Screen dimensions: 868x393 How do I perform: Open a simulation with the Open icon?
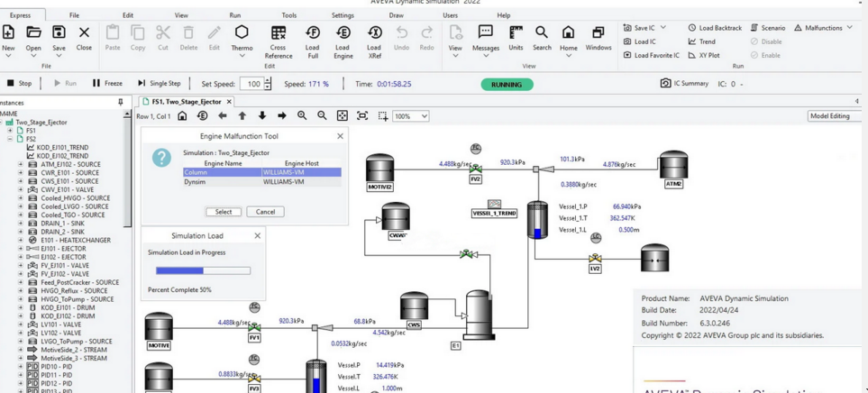click(33, 32)
